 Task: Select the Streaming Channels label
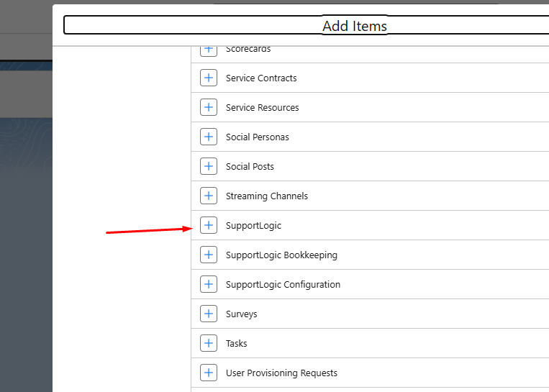point(267,196)
